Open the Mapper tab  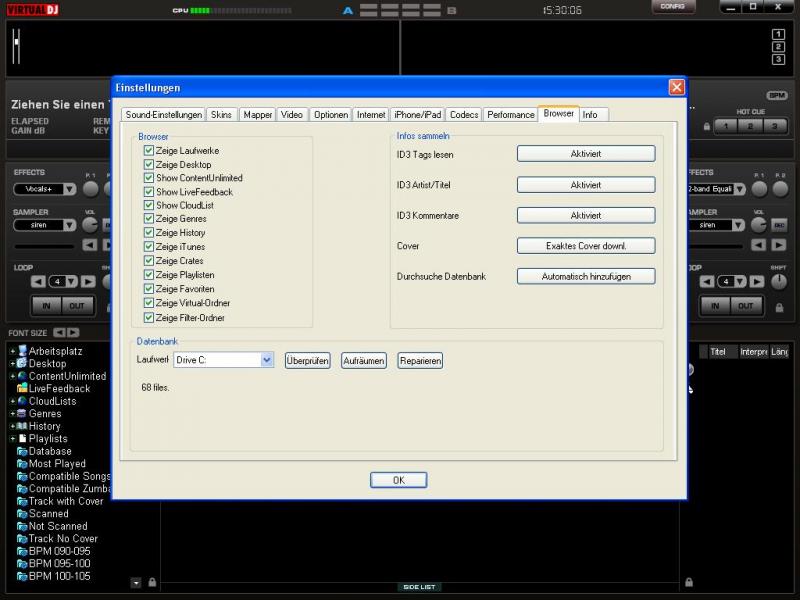click(x=258, y=115)
